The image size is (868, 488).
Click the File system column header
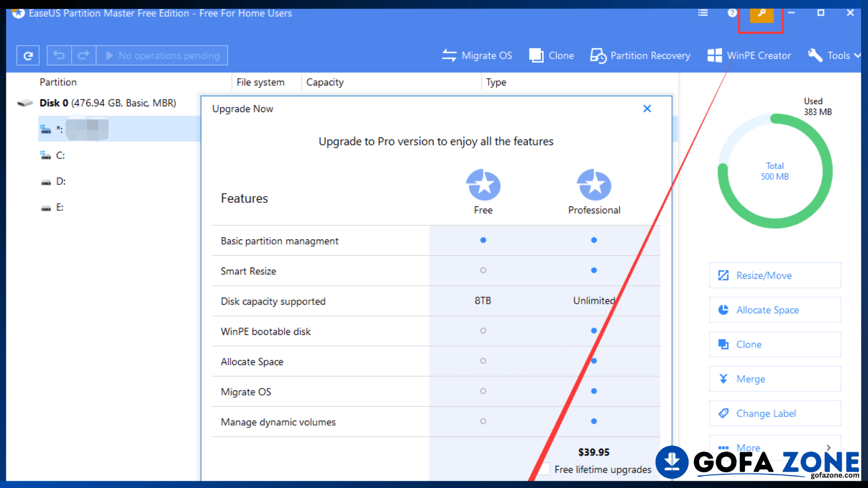[260, 82]
